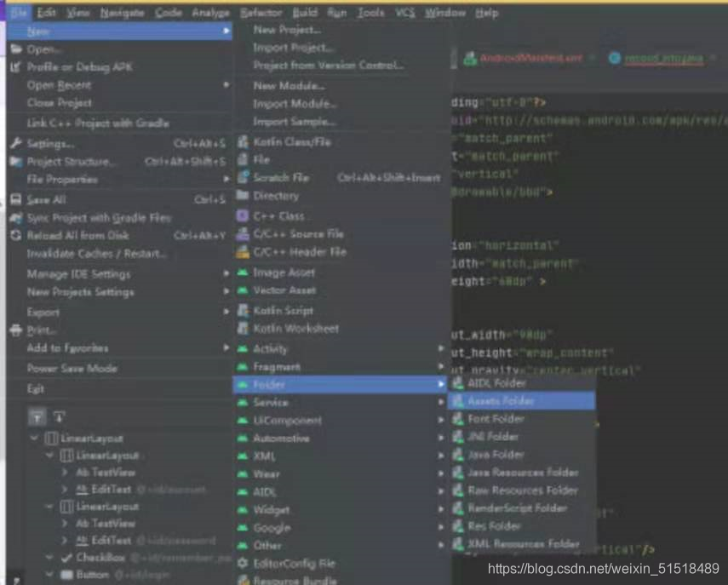This screenshot has height=585, width=728.
Task: Switch to the AndroidManifest.xml tab
Action: tap(530, 59)
